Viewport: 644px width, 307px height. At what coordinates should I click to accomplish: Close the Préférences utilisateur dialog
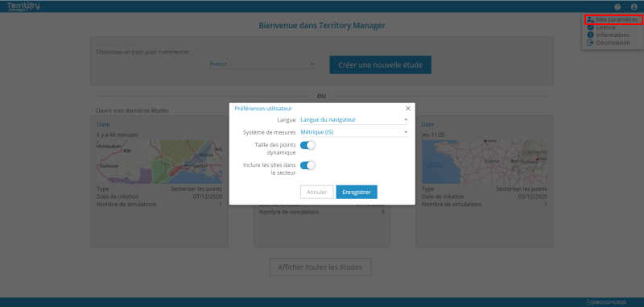408,109
